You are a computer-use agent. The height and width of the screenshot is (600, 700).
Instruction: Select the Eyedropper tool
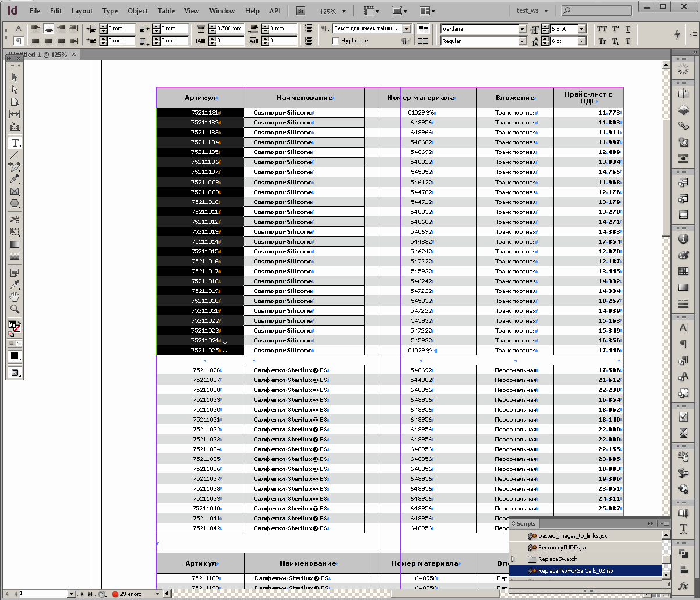click(x=15, y=284)
